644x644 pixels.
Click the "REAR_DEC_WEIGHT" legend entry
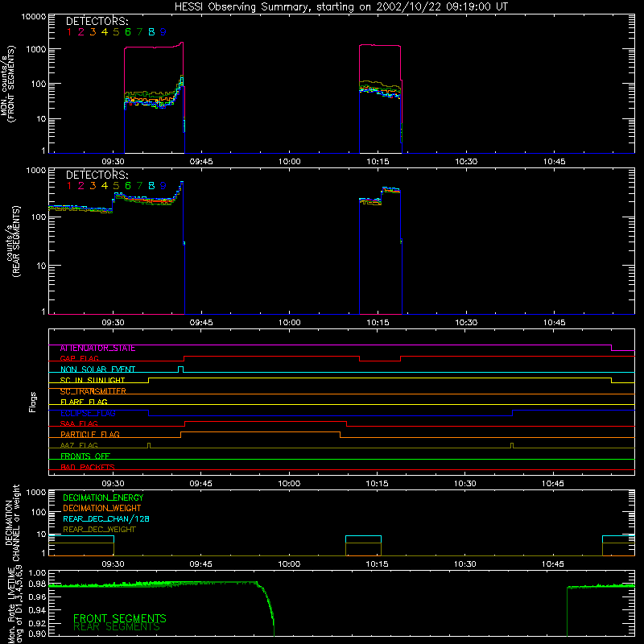point(99,530)
